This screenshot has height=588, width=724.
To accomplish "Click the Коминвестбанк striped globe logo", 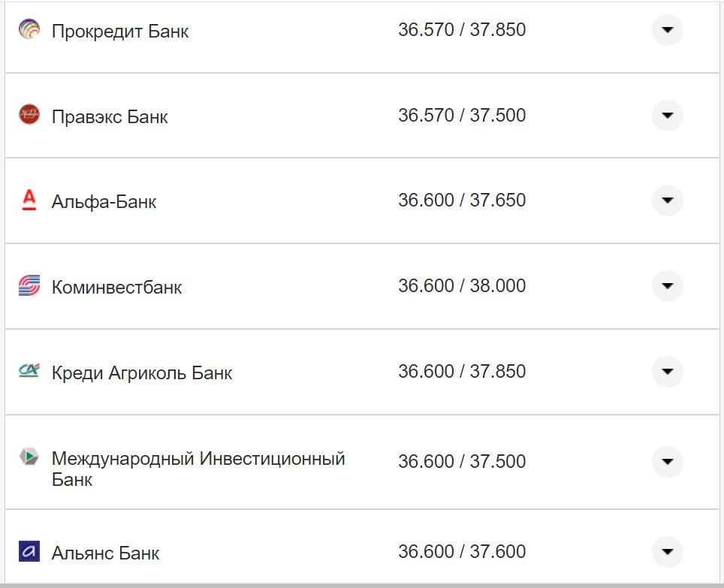I will (29, 285).
